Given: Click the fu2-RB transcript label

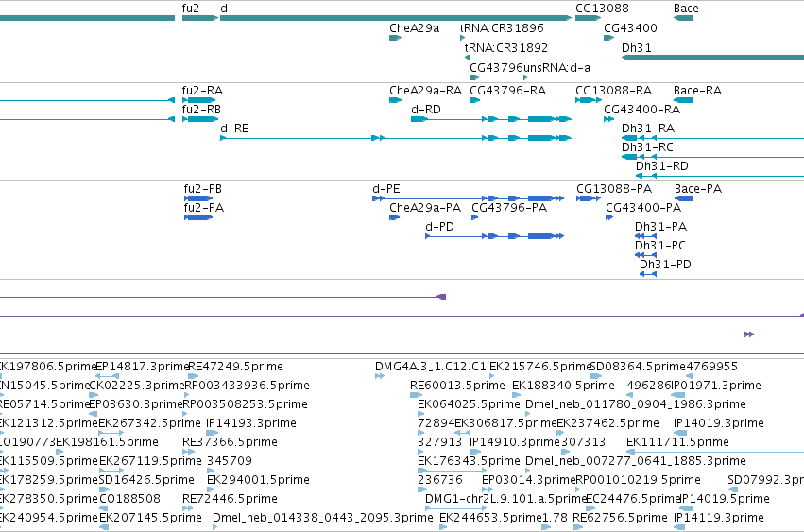Looking at the screenshot, I should 201,110.
